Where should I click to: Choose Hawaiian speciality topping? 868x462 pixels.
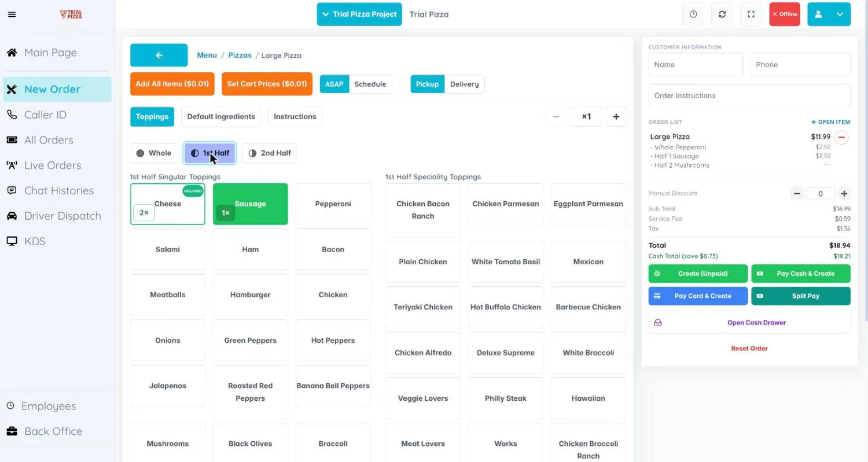point(589,398)
